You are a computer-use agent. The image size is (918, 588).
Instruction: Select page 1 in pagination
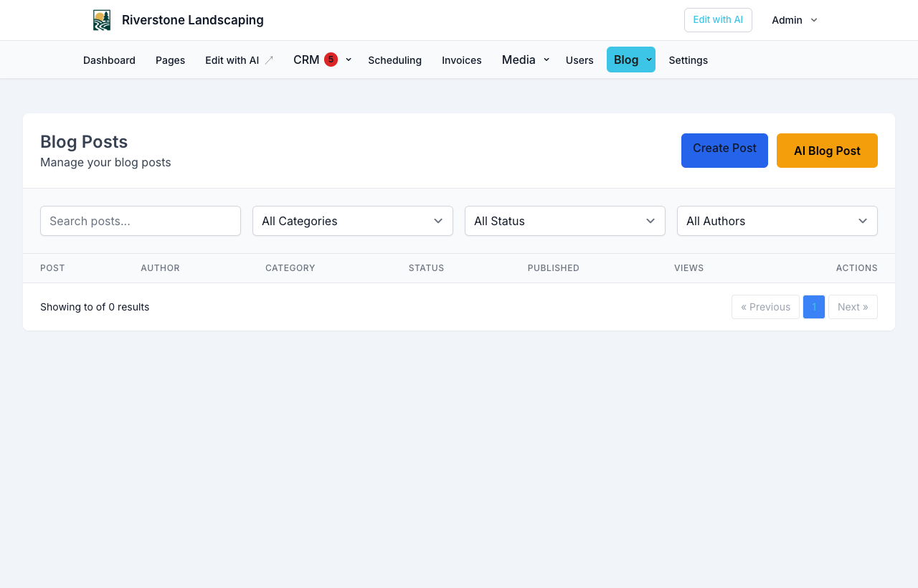point(814,307)
